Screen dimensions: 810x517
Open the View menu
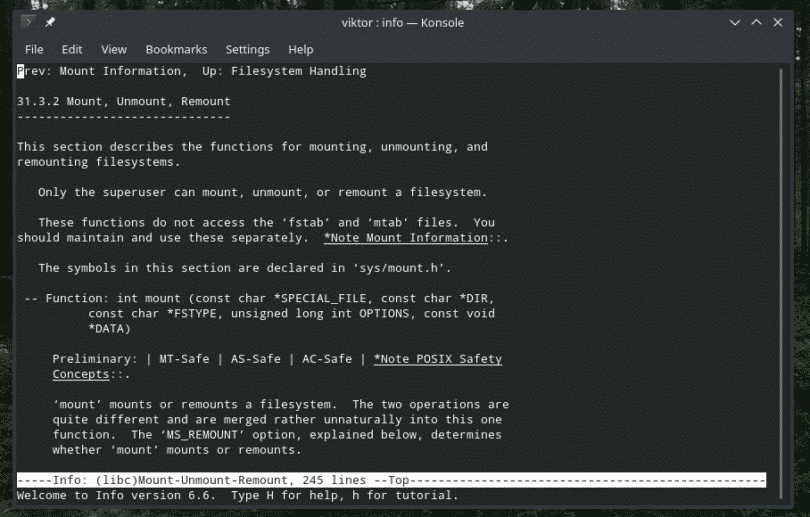point(114,50)
